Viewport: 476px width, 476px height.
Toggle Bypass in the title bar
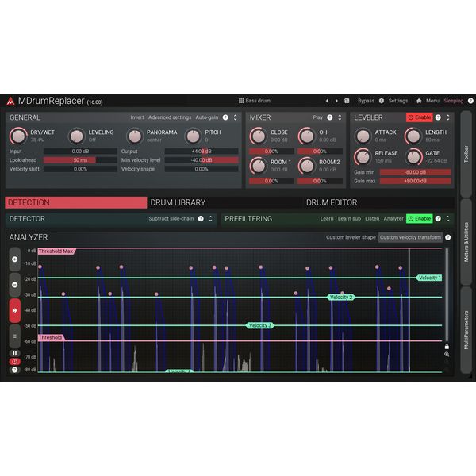tap(366, 101)
